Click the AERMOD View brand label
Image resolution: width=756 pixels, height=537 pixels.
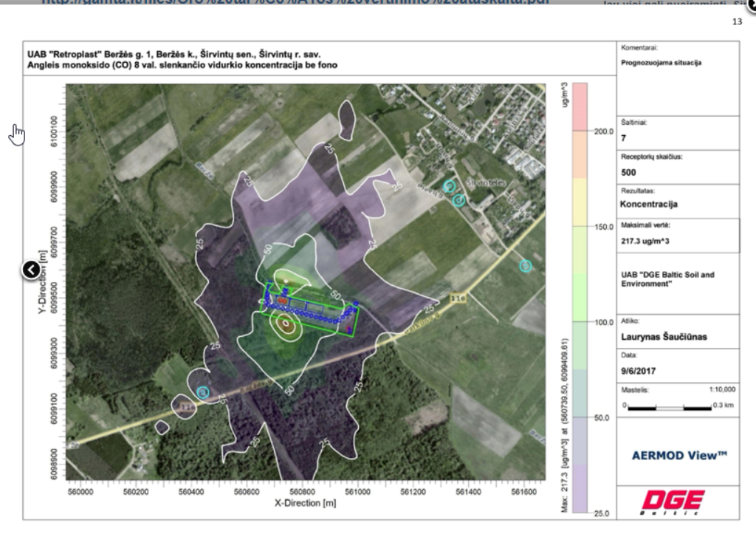(679, 455)
